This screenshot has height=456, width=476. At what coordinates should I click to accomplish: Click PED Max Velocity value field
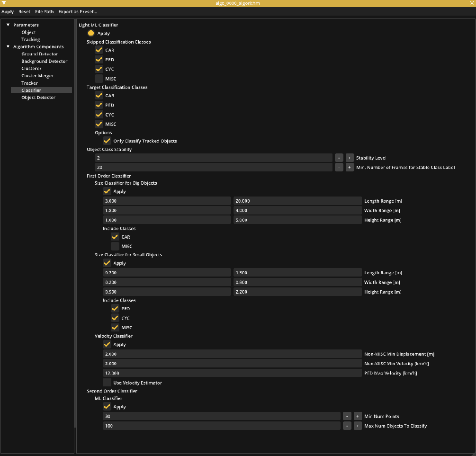(x=232, y=373)
